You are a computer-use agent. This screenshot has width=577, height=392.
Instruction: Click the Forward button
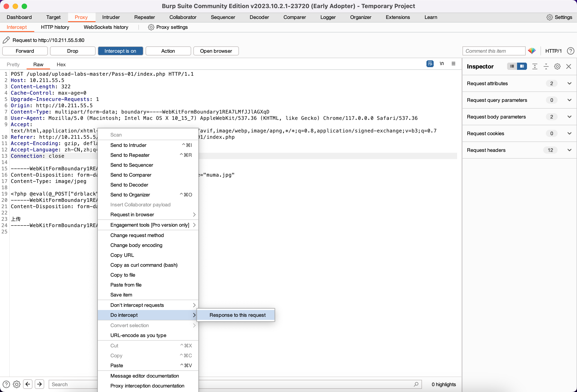(x=25, y=51)
